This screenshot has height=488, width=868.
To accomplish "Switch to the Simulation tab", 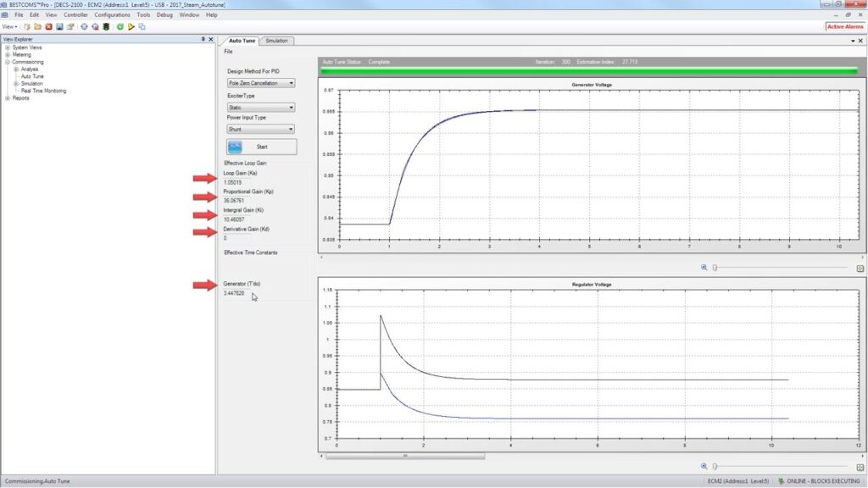I will (276, 40).
